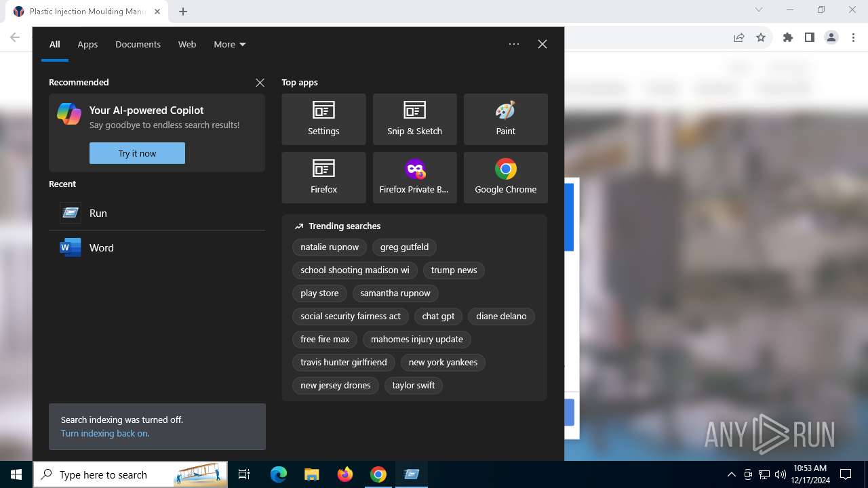
Task: Search trending 'free fire max'
Action: click(325, 340)
